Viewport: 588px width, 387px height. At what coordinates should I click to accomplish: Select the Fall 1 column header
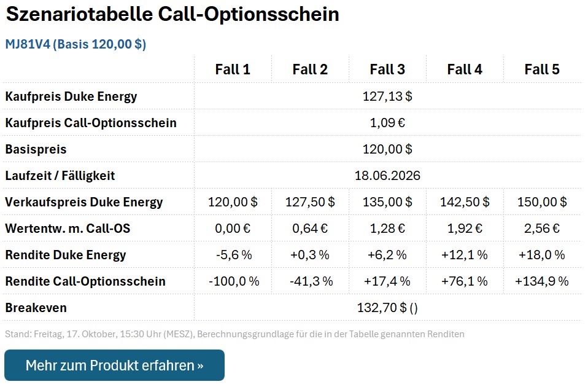point(233,69)
